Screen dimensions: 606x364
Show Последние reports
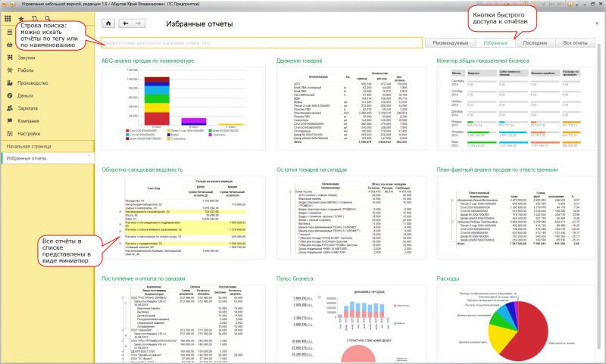tap(536, 43)
